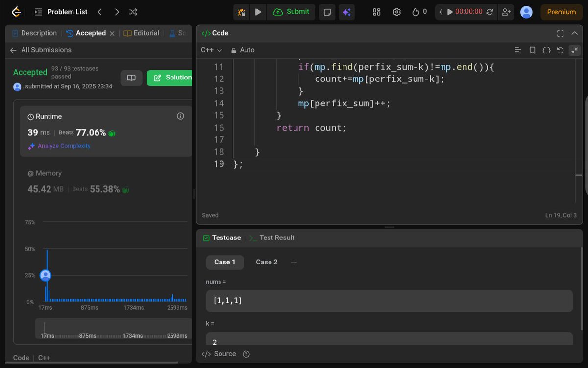Open the profile avatar menu
This screenshot has height=368, width=588.
(x=526, y=12)
